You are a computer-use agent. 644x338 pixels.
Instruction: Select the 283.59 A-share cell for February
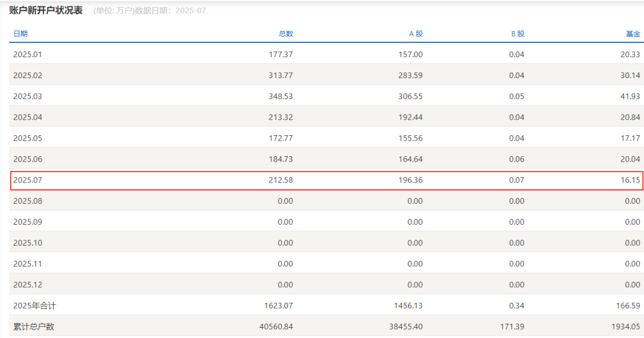point(410,76)
